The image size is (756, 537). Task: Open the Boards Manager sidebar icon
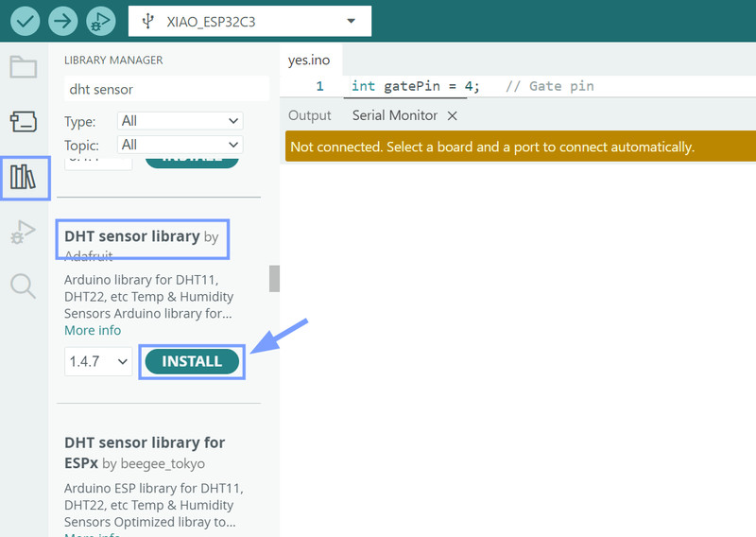click(x=24, y=122)
